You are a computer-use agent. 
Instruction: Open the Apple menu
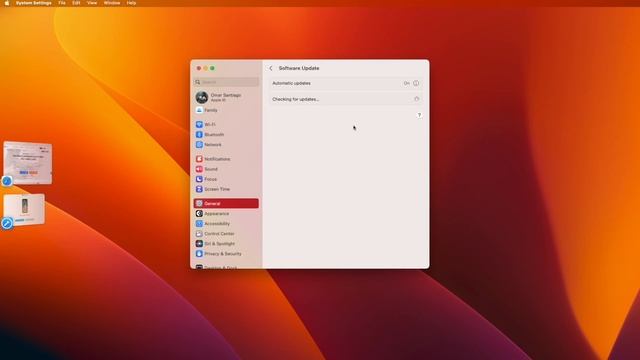coord(7,3)
